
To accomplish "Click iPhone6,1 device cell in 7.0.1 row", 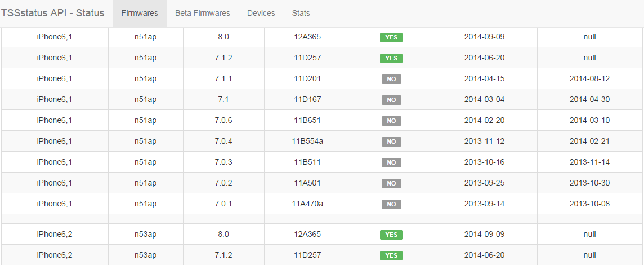I will [x=54, y=204].
